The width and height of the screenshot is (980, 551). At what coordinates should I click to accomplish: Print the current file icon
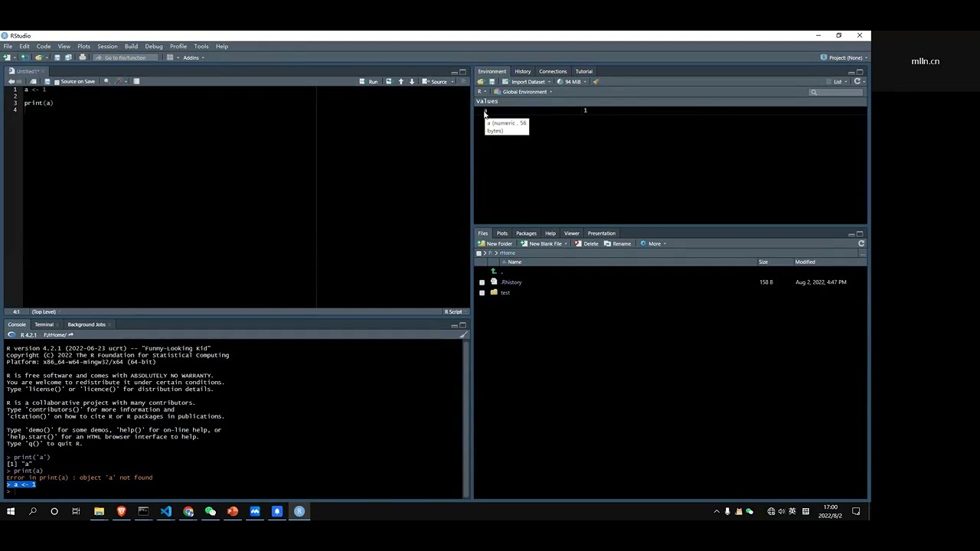pyautogui.click(x=83, y=57)
